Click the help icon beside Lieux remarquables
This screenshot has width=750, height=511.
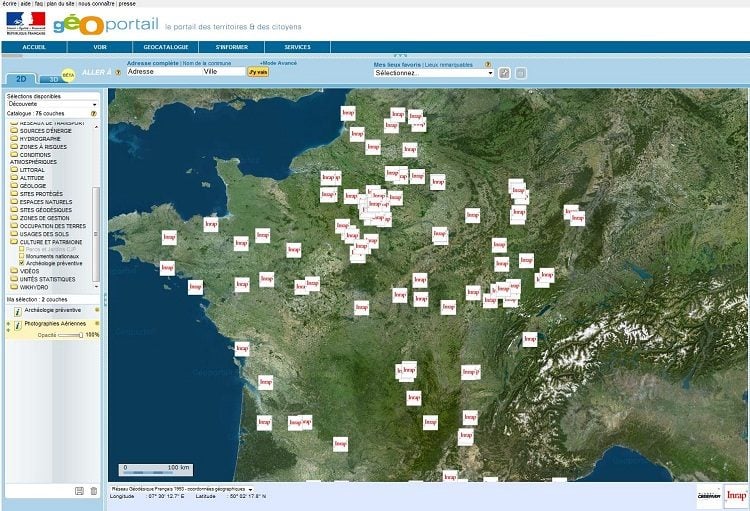(x=488, y=63)
